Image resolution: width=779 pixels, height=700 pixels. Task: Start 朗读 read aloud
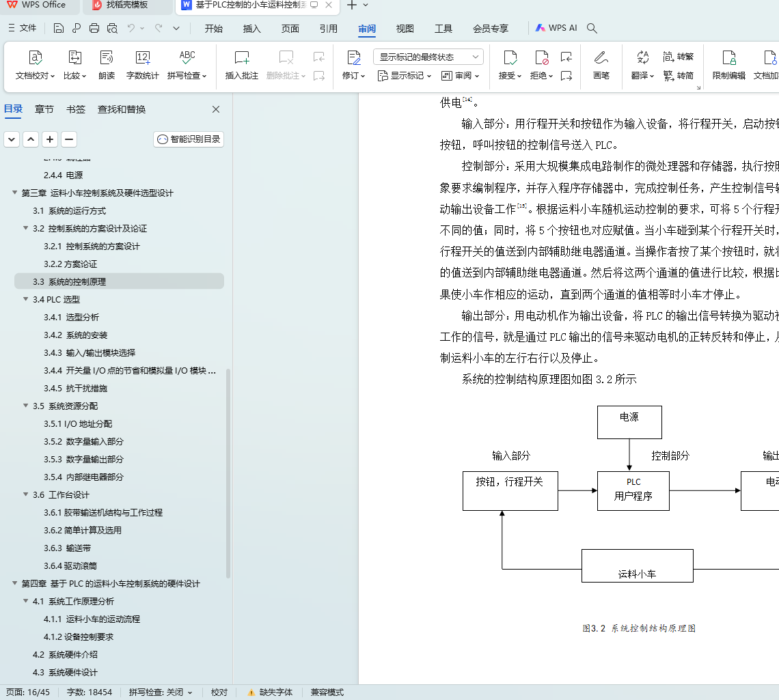coord(107,65)
